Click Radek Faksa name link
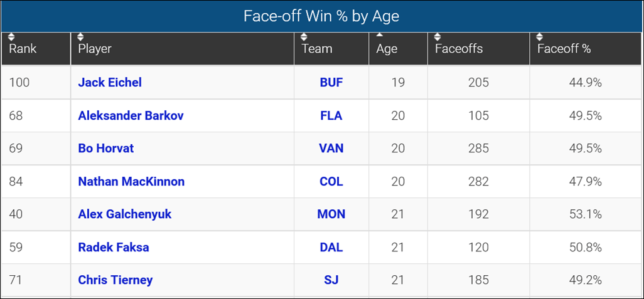Screen dimensions: 644x299 (114, 247)
